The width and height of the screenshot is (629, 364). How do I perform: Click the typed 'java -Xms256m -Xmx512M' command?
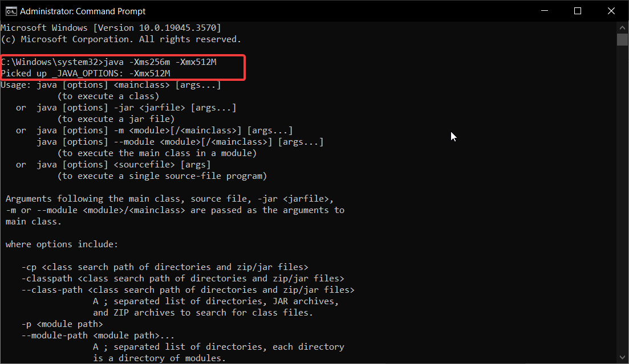coord(160,62)
